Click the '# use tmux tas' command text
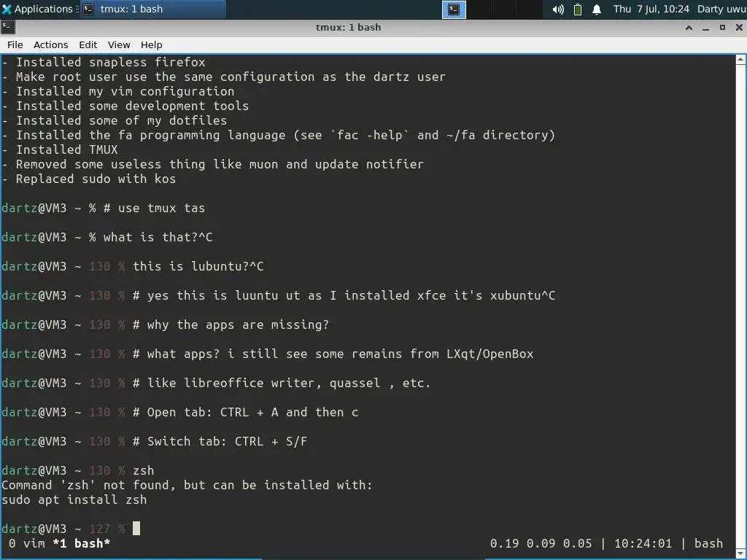 [x=155, y=208]
